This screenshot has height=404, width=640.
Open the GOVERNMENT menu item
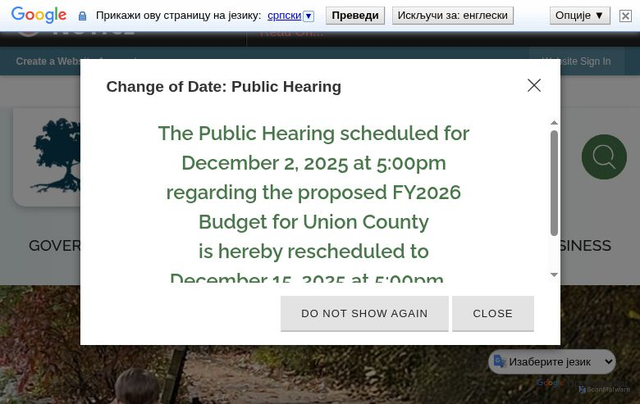coord(54,246)
